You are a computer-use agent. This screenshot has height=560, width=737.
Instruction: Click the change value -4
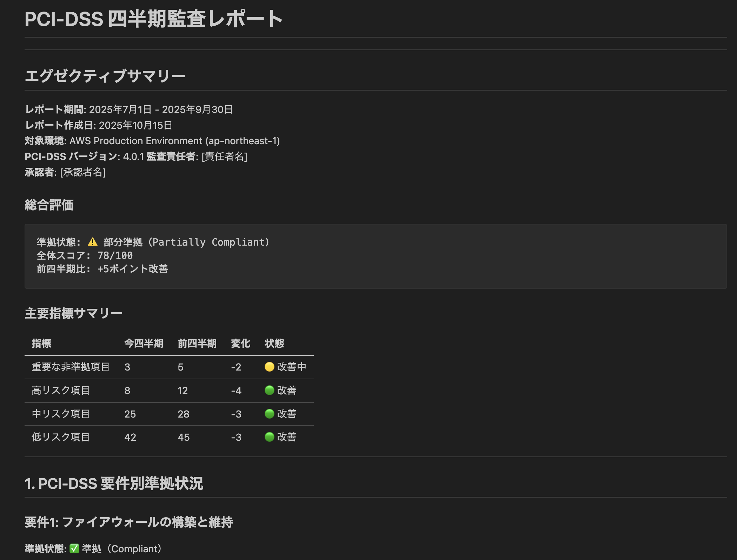(x=236, y=391)
